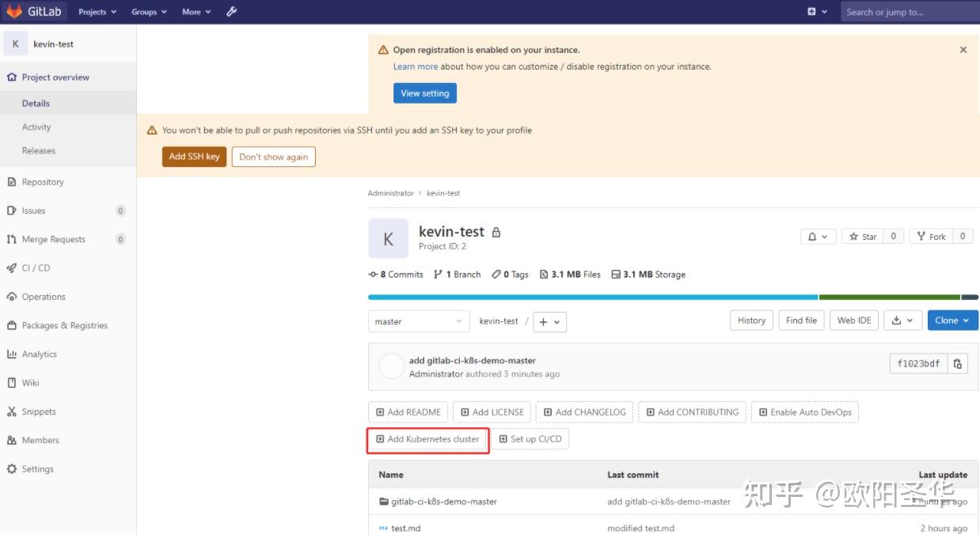
Task: Expand the master branch selector
Action: 418,321
